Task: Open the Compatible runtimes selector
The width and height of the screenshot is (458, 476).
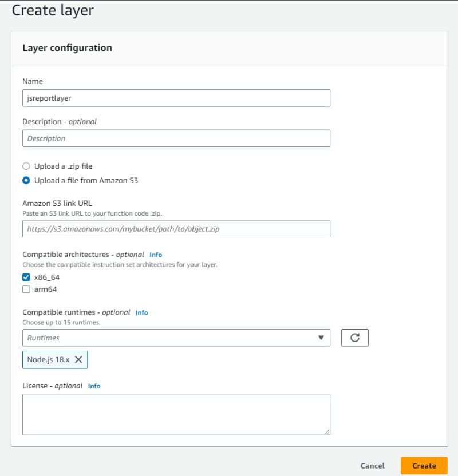Action: (x=172, y=338)
